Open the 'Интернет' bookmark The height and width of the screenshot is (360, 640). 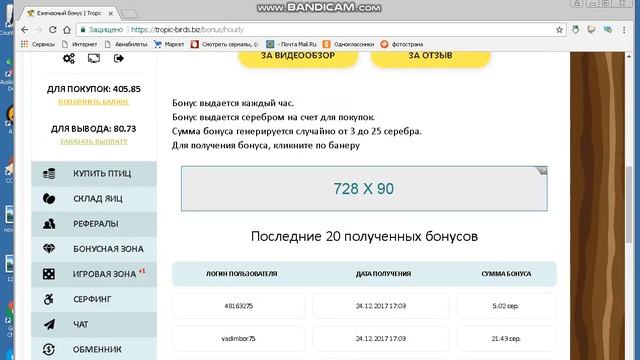tap(80, 44)
